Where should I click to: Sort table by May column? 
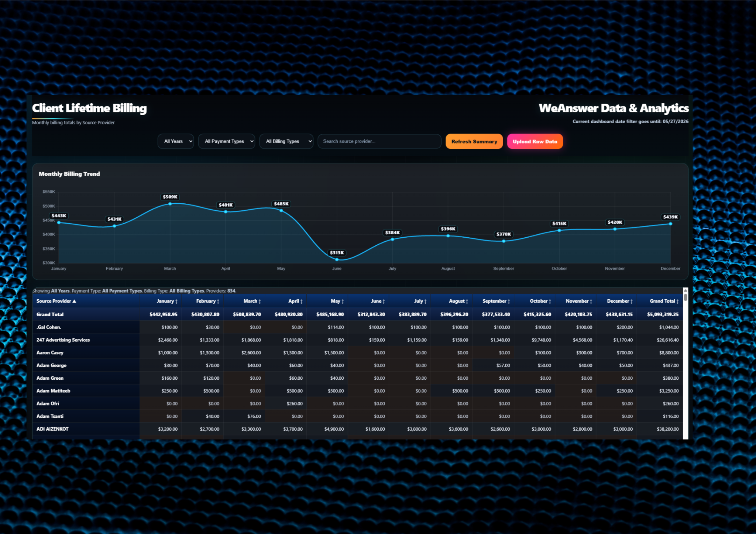click(337, 301)
